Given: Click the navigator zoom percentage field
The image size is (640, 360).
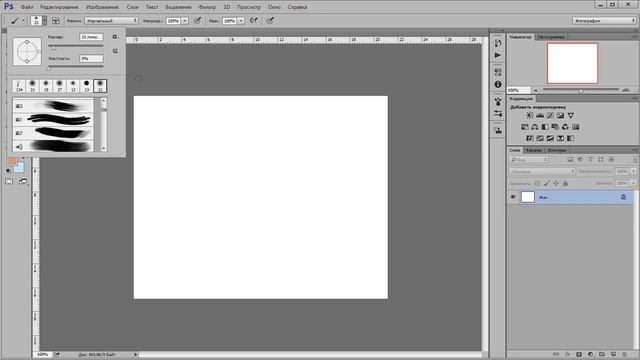Looking at the screenshot, I should click(518, 90).
